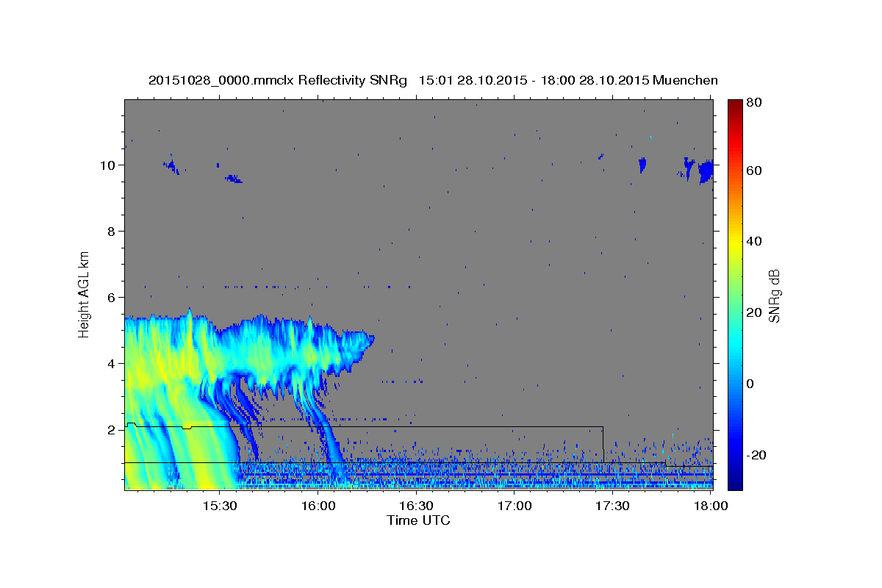Click the '18:00' time tick label
This screenshot has width=882, height=588.
[711, 506]
